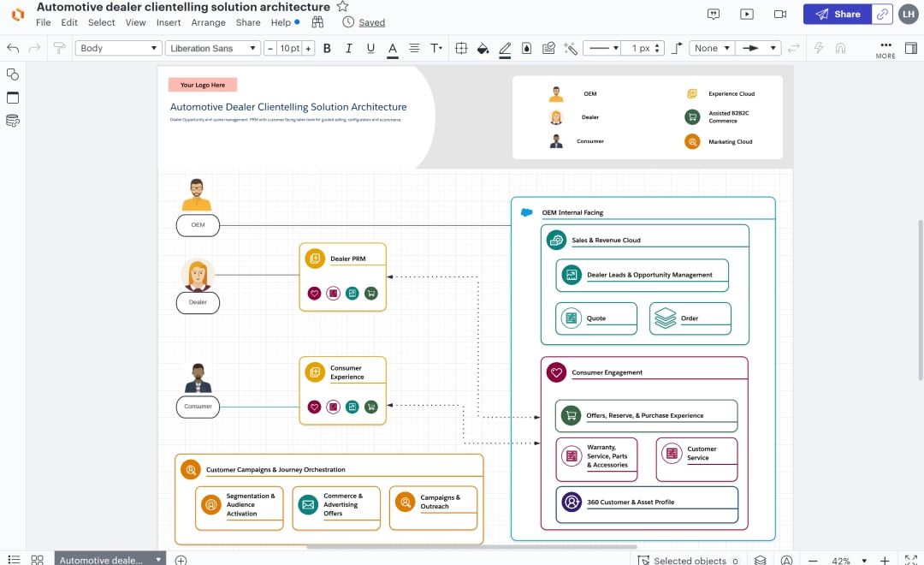Toggle underline formatting
Image resolution: width=924 pixels, height=565 pixels.
(370, 49)
